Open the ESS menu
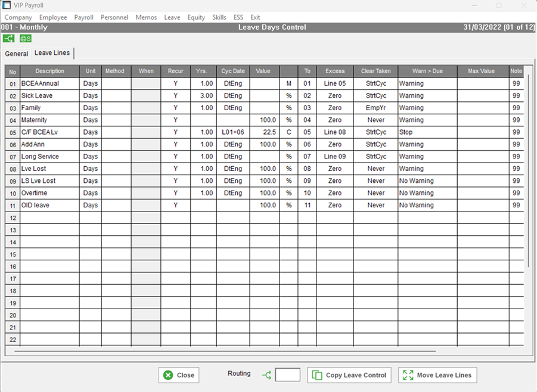The width and height of the screenshot is (537, 392). click(238, 17)
